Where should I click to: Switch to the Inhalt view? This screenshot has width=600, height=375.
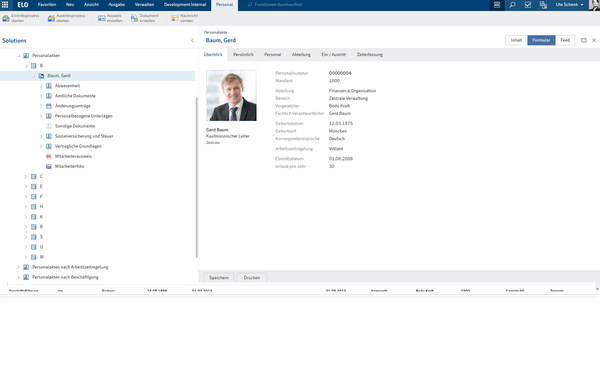click(516, 40)
